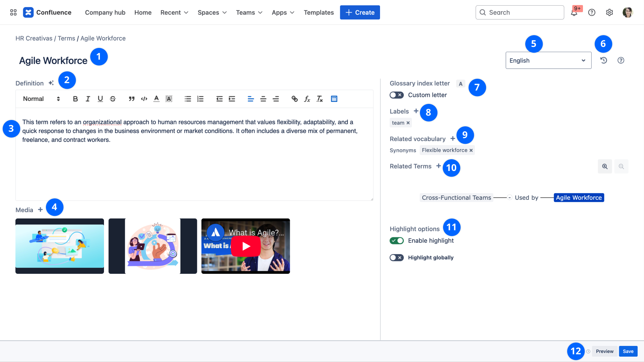Toggle bold formatting
The height and width of the screenshot is (362, 644).
click(75, 99)
